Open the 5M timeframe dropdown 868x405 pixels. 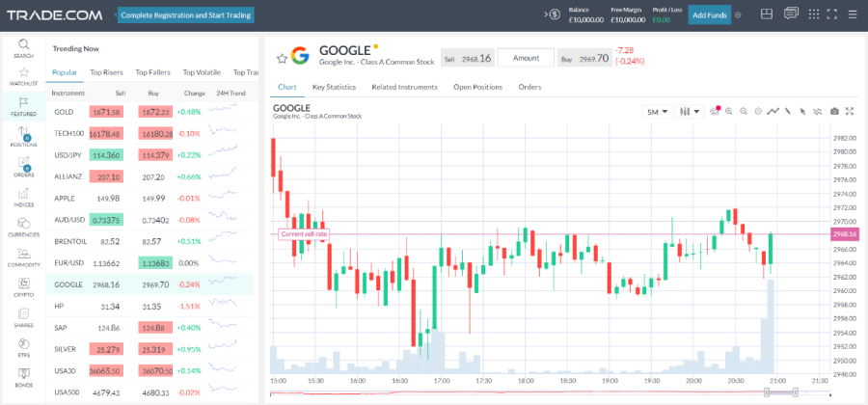click(657, 111)
